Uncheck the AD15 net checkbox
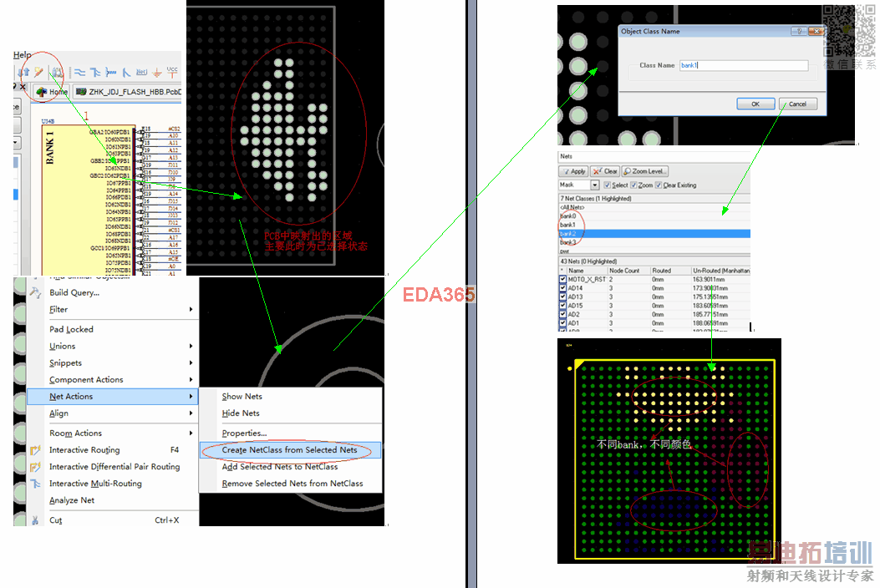Image resolution: width=880 pixels, height=588 pixels. (x=563, y=306)
